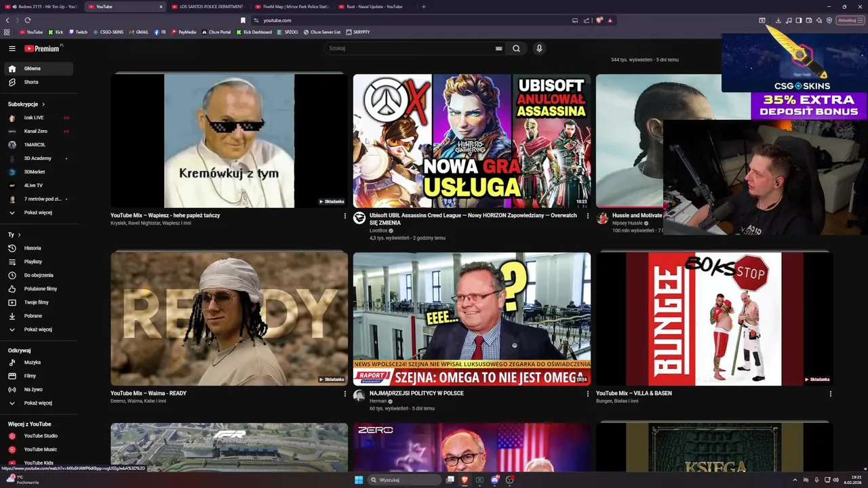Open Brave Rewards triangle icon
The width and height of the screenshot is (868, 488).
pos(610,20)
